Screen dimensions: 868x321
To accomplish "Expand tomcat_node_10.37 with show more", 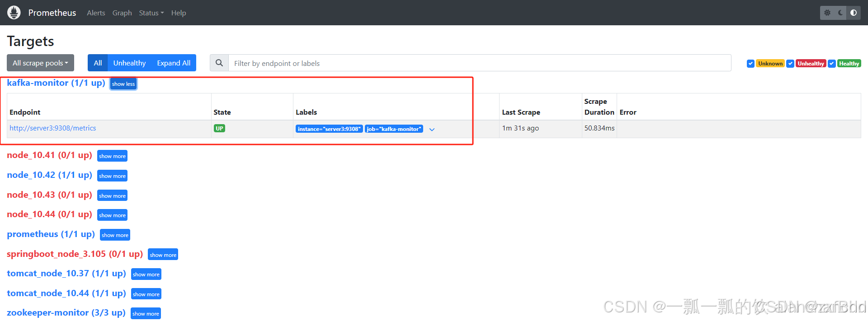I will pyautogui.click(x=146, y=274).
